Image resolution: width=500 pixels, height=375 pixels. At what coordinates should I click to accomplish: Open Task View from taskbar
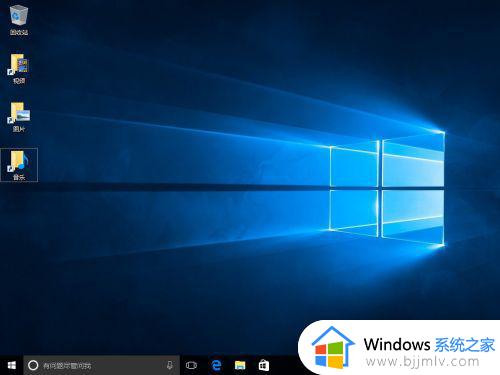pyautogui.click(x=191, y=365)
